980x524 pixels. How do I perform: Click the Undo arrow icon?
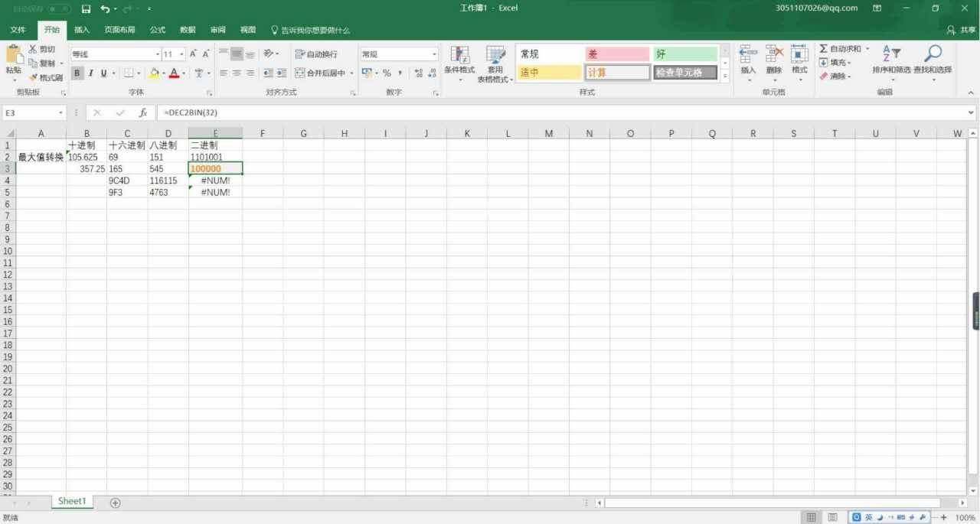[105, 8]
